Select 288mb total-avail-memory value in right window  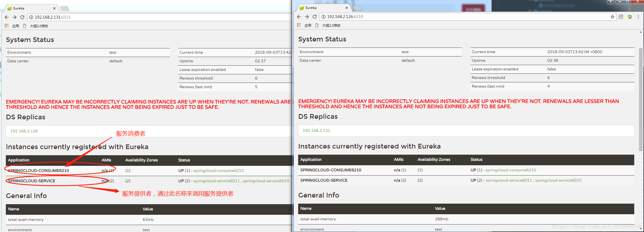coord(442,219)
